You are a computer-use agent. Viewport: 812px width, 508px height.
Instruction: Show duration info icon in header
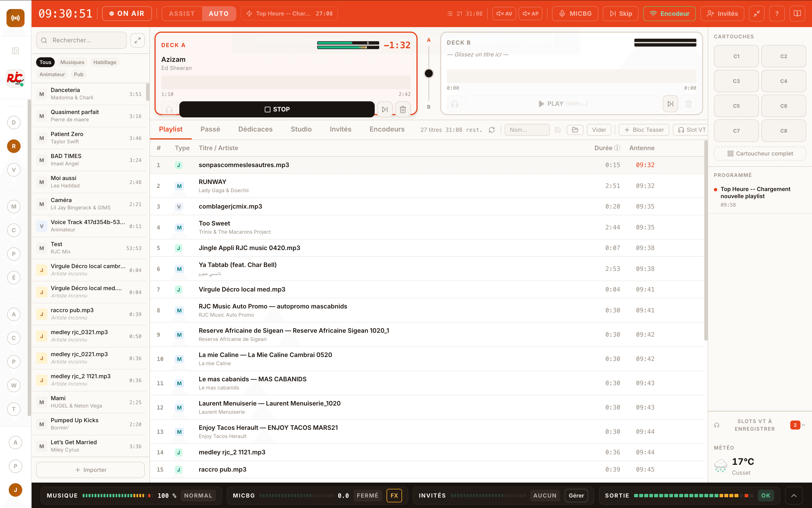point(617,148)
